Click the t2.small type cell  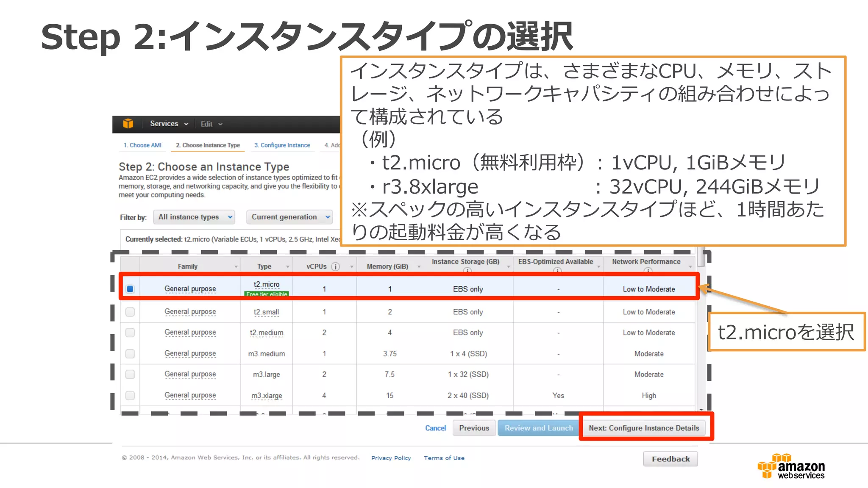[x=266, y=312]
